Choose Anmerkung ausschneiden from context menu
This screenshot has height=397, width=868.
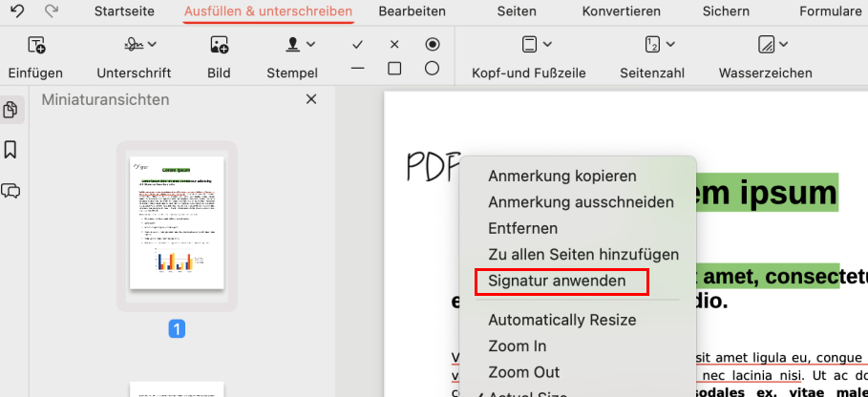coord(581,202)
